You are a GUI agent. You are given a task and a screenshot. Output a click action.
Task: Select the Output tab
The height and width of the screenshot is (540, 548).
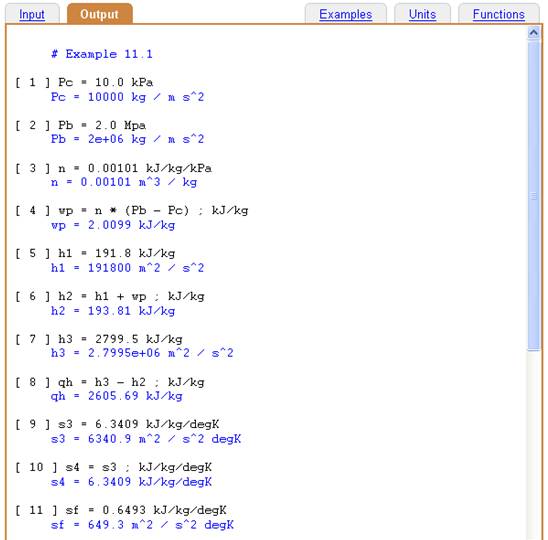pyautogui.click(x=100, y=14)
